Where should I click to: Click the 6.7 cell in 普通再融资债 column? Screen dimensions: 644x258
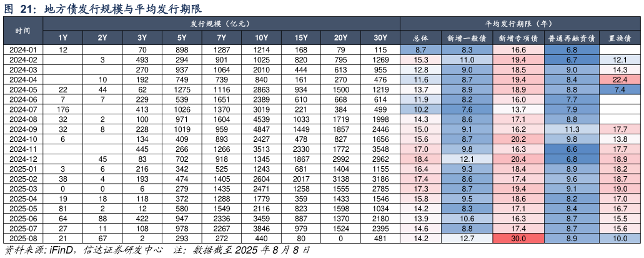571,59
